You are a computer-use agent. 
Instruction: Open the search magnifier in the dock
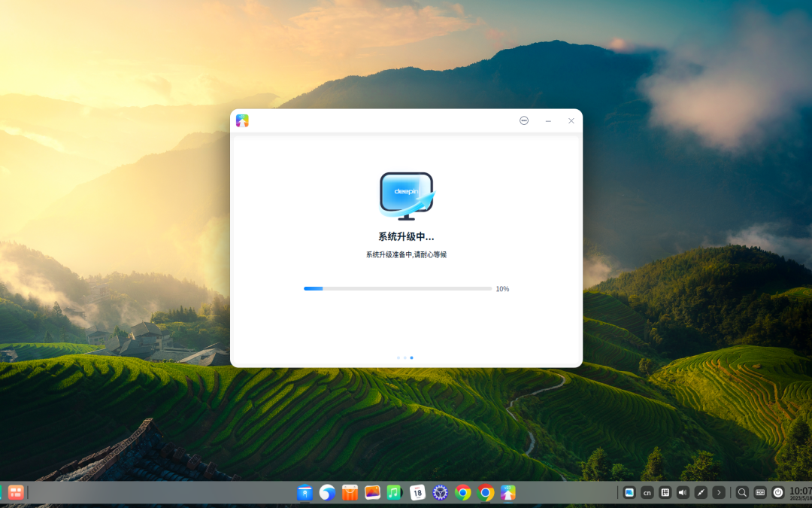coord(742,492)
